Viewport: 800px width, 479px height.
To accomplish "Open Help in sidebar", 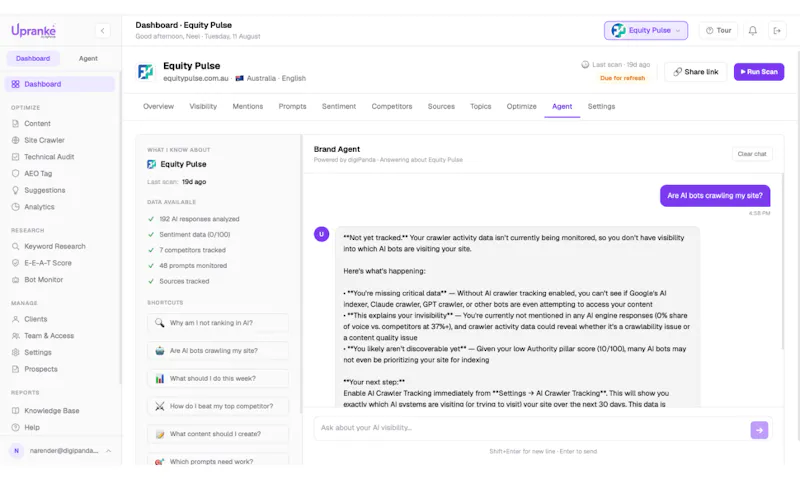I will pos(32,427).
